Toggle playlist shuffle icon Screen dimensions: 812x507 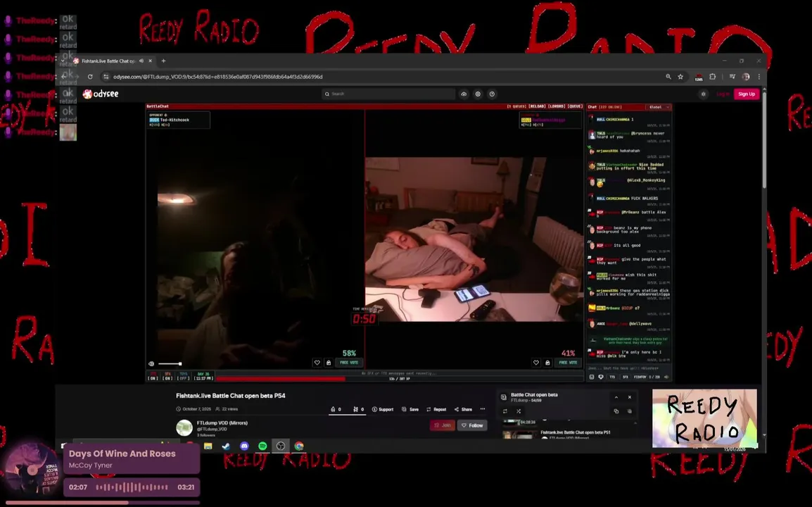tap(519, 411)
